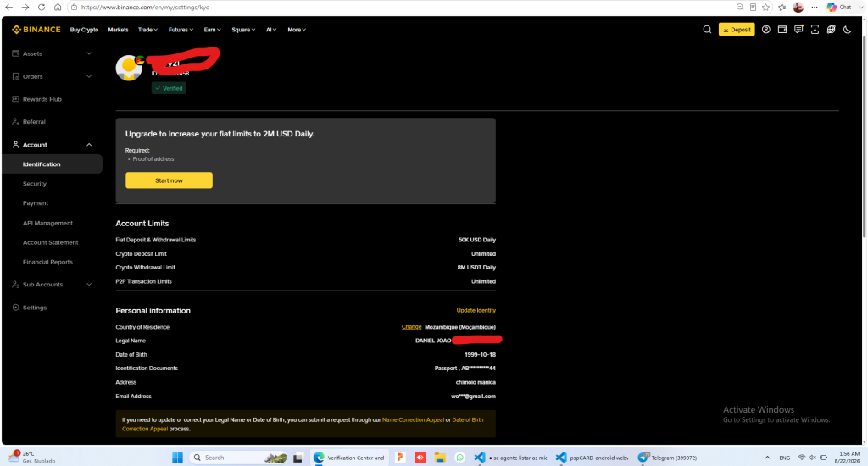Click the Update Identity link
This screenshot has height=466, width=868.
coord(476,310)
